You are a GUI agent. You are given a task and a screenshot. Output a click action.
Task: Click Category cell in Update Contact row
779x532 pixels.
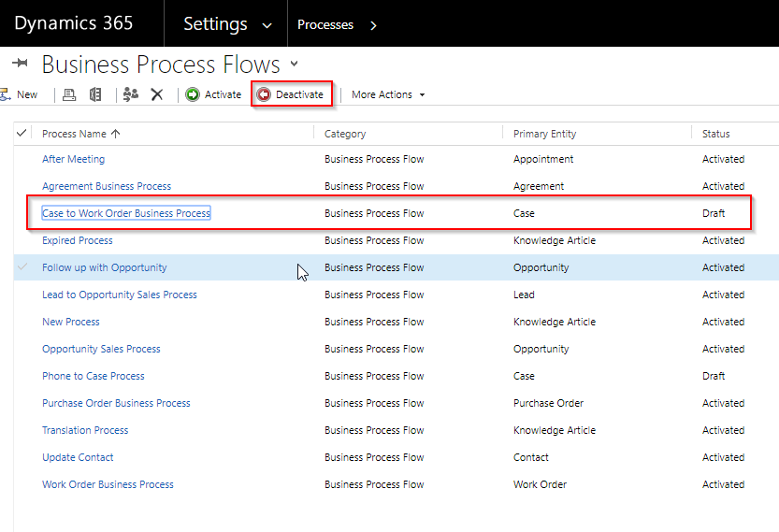(x=374, y=457)
